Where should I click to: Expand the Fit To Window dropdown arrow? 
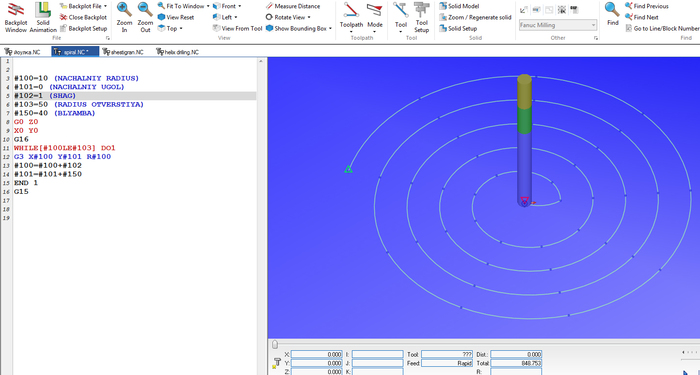208,6
